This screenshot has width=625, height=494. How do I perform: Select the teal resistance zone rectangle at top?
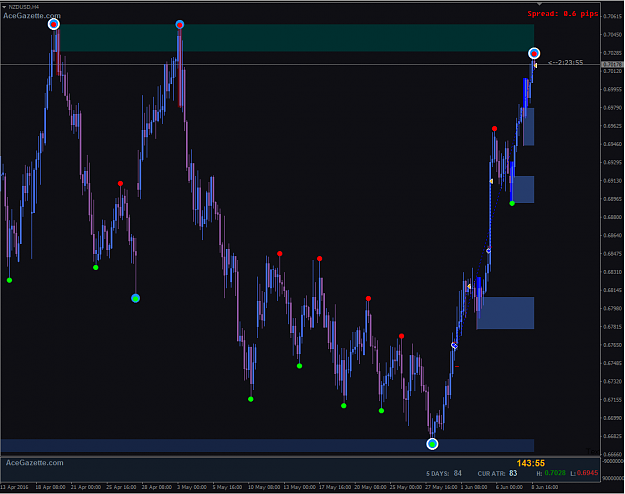click(x=297, y=38)
